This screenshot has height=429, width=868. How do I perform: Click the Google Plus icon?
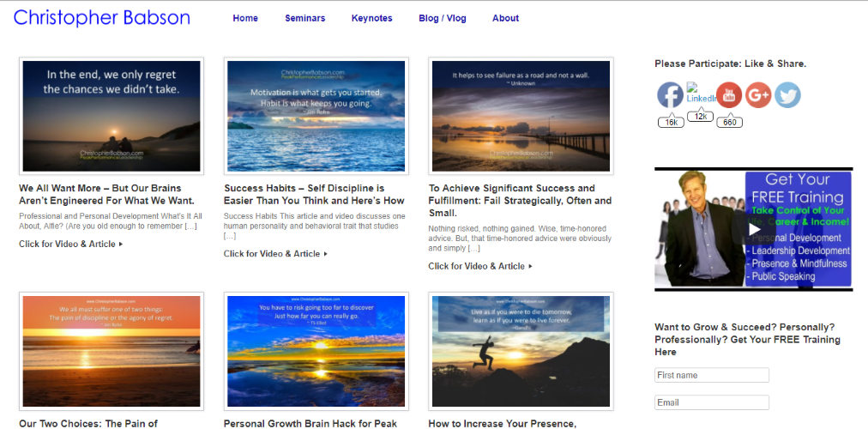point(758,95)
